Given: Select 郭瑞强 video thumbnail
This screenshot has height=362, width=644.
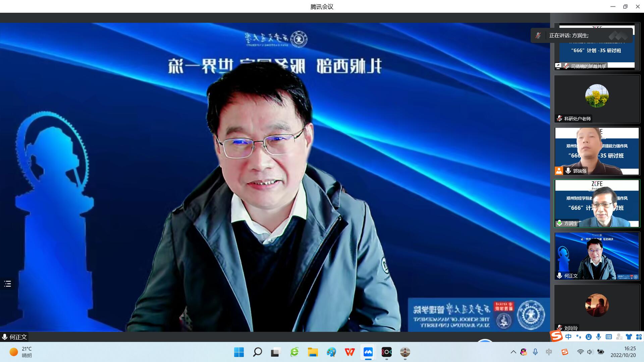Looking at the screenshot, I should coord(597,151).
